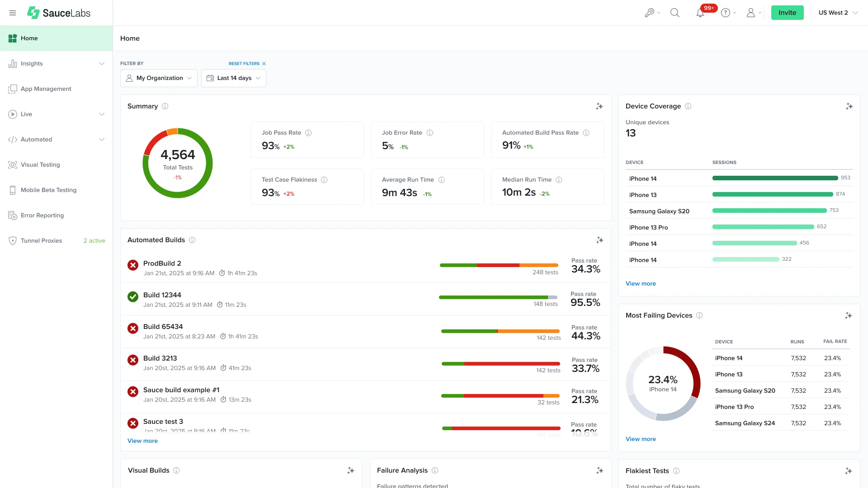Open Tunnel Proxies

(41, 240)
